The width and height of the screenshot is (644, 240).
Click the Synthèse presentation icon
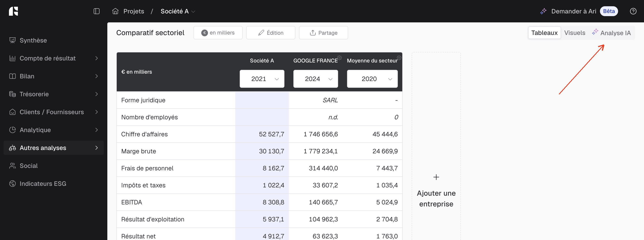(12, 40)
